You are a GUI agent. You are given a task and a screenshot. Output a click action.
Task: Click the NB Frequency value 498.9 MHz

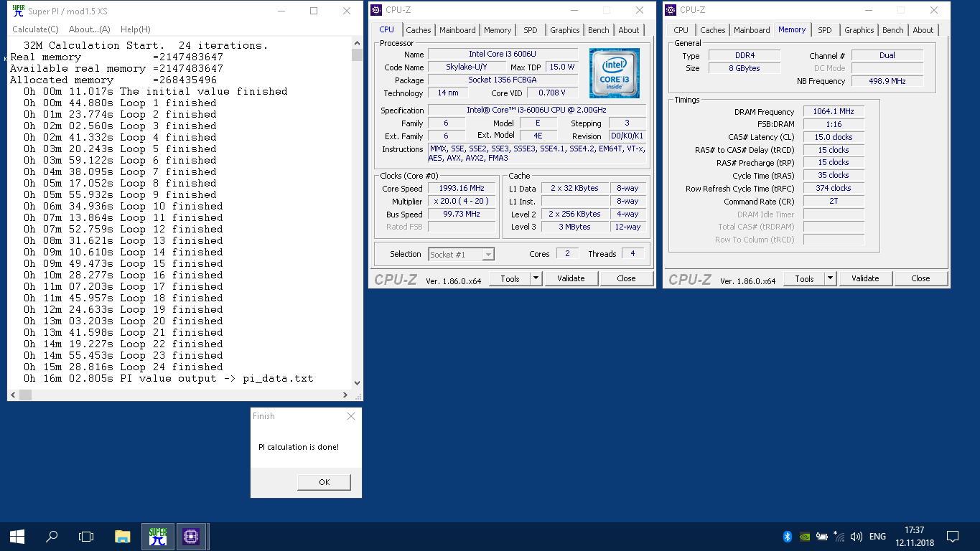pos(887,81)
